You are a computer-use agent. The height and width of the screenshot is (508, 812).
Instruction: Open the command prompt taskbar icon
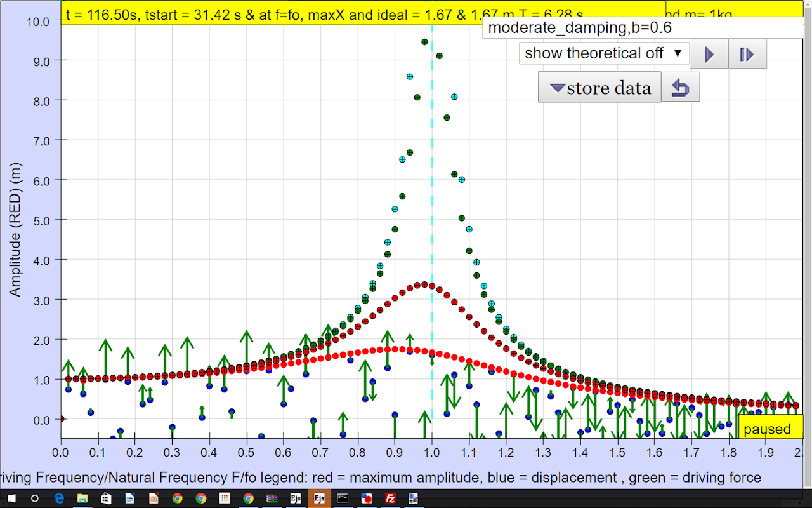point(343,498)
